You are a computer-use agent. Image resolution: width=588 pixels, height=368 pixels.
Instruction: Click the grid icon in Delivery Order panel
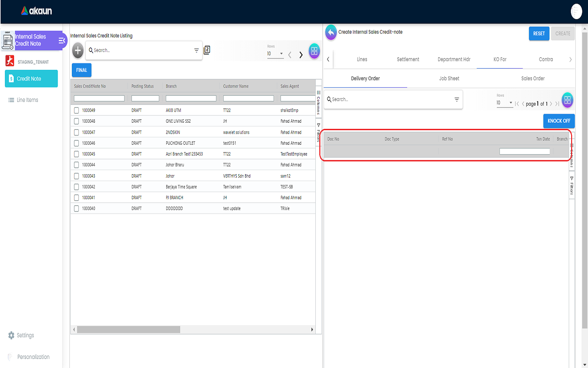pos(567,100)
